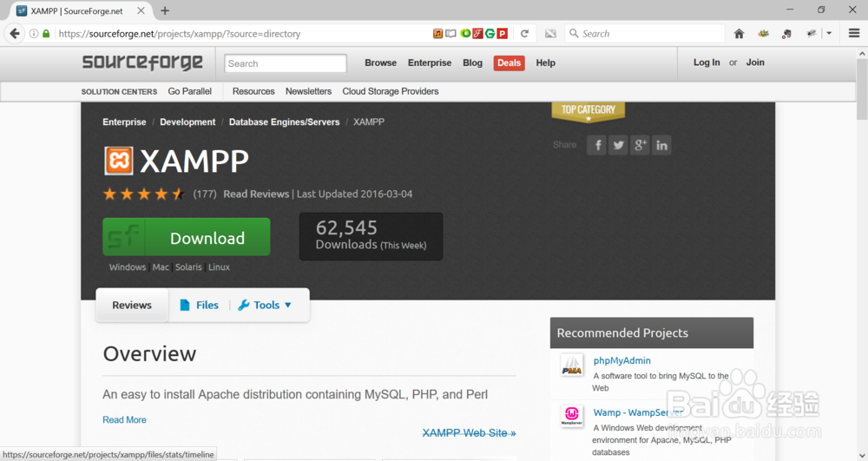868x461 pixels.
Task: Open the Browse menu
Action: pos(380,63)
